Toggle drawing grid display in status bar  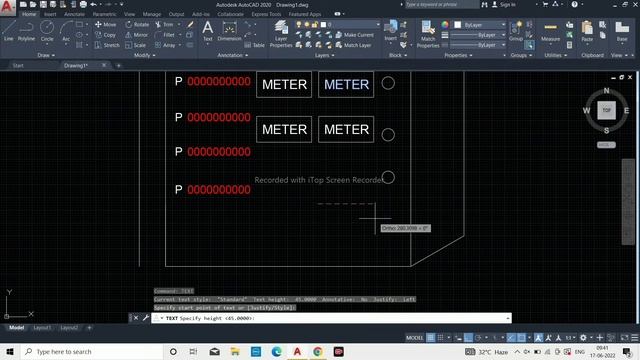coord(430,338)
